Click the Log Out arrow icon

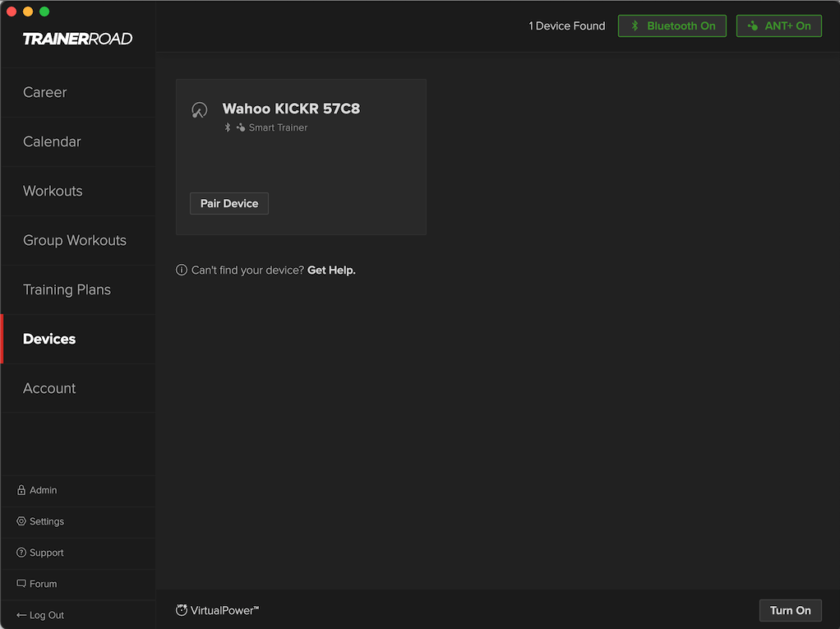coord(21,615)
